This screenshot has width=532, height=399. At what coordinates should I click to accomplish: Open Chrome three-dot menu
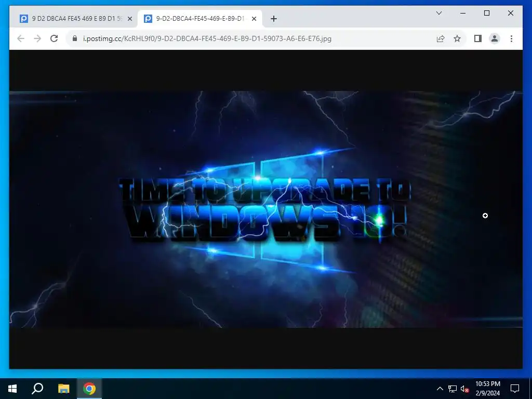511,38
